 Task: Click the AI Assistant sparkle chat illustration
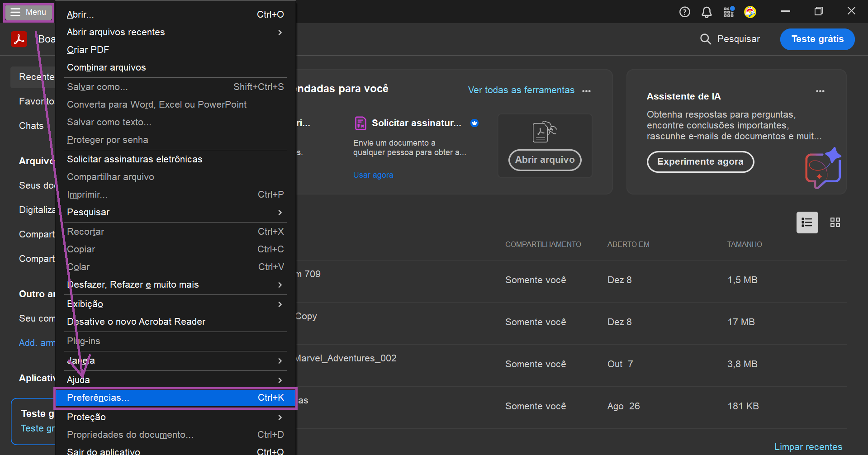(x=823, y=168)
